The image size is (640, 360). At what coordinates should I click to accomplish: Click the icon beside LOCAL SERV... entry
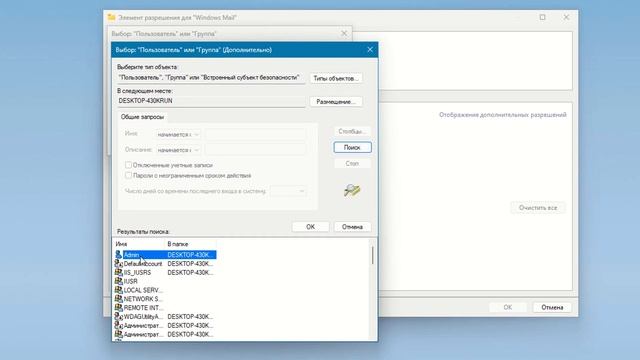pyautogui.click(x=118, y=290)
